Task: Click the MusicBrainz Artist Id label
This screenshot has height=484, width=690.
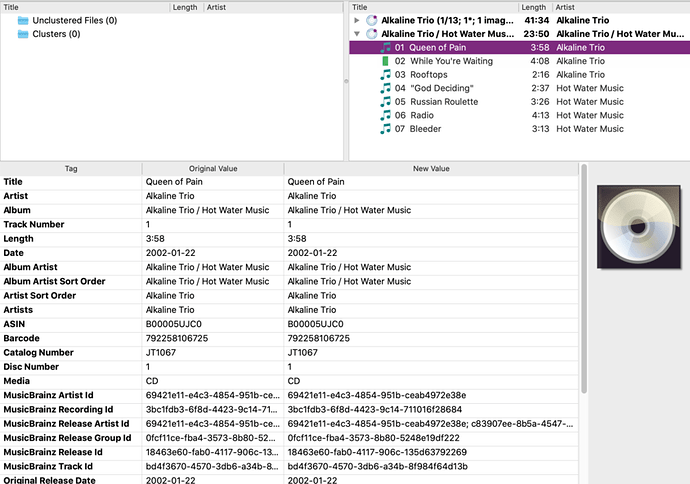Action: (x=48, y=395)
